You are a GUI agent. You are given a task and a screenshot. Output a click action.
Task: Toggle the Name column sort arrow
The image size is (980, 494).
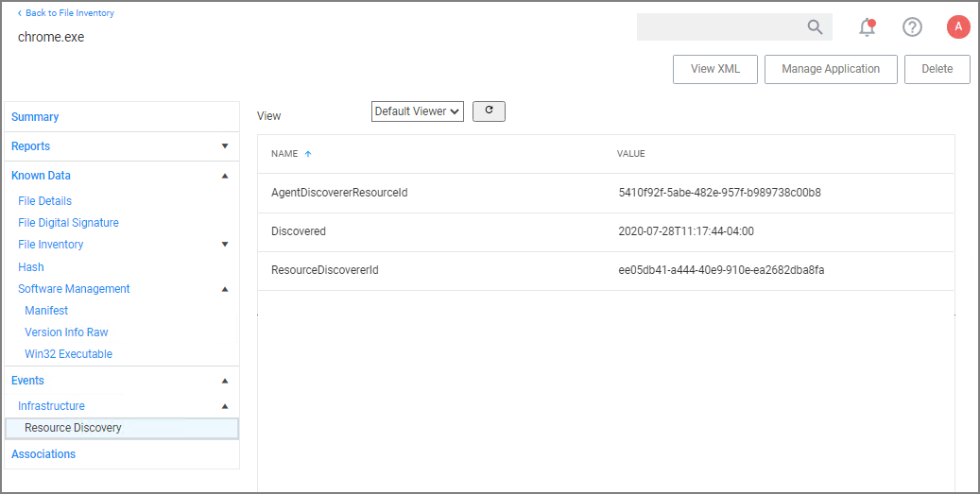[308, 154]
